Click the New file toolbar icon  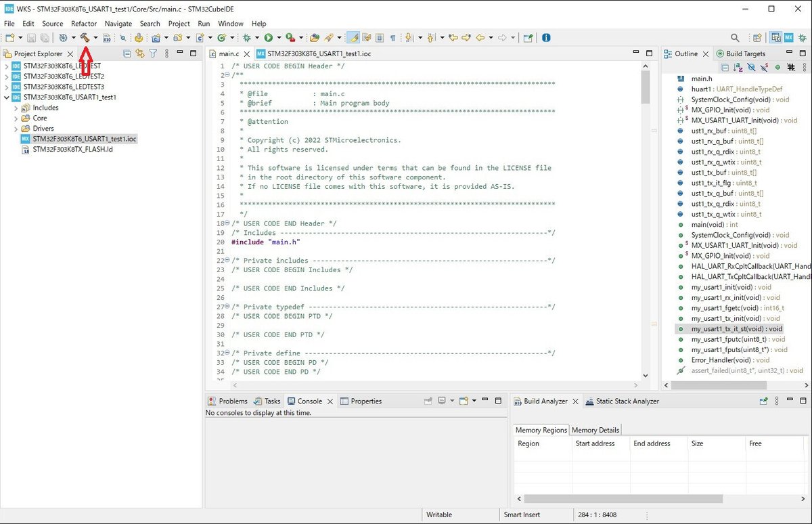pos(10,37)
